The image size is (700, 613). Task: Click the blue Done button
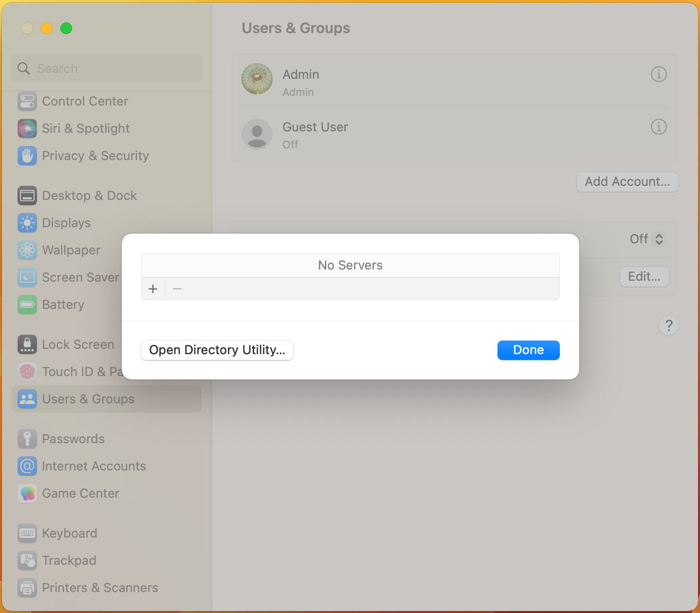pyautogui.click(x=529, y=350)
